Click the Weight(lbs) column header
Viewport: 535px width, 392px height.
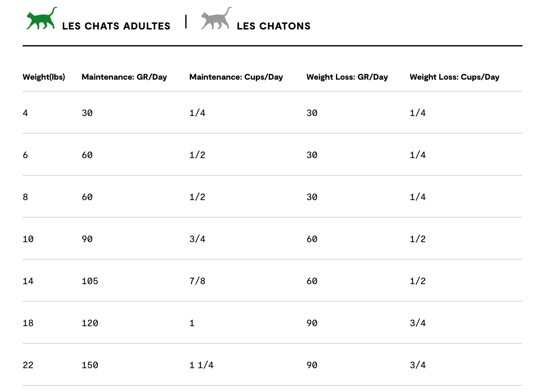(x=44, y=77)
